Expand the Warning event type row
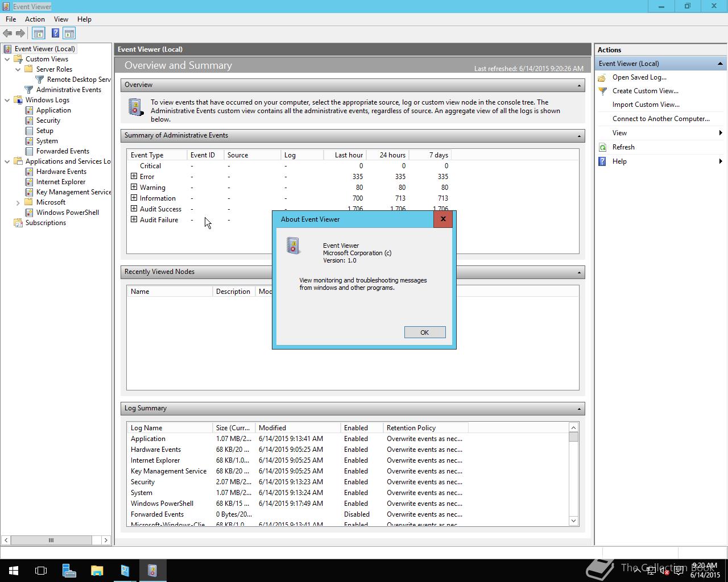728x582 pixels. click(x=134, y=187)
